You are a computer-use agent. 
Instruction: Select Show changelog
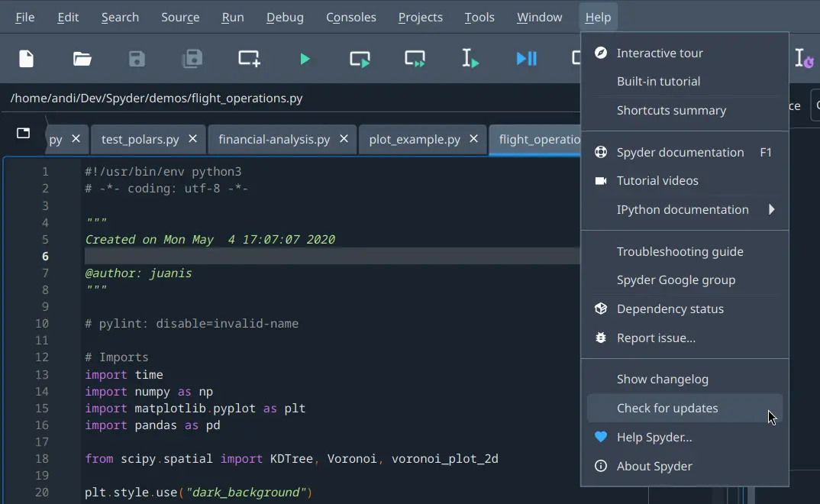click(x=685, y=379)
